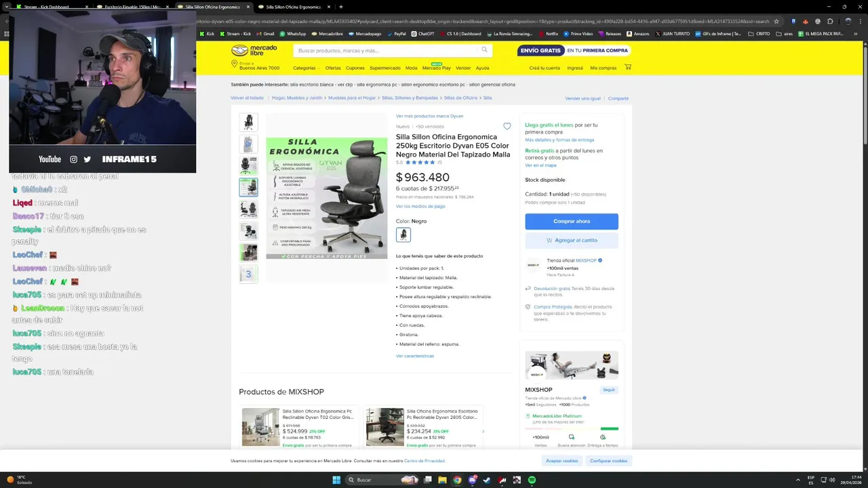The image size is (868, 488).
Task: Click the Mercado Libre logo
Action: pyautogui.click(x=254, y=50)
